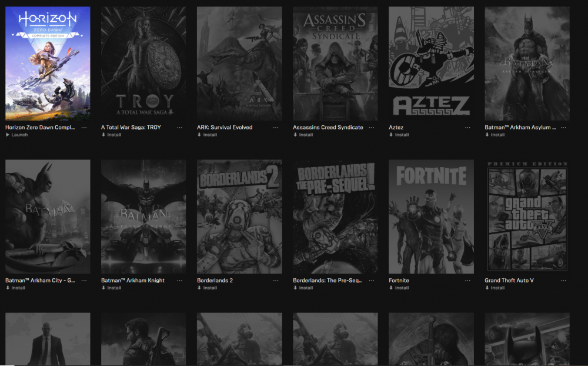Click the Borderlands 2 cover art

click(240, 217)
